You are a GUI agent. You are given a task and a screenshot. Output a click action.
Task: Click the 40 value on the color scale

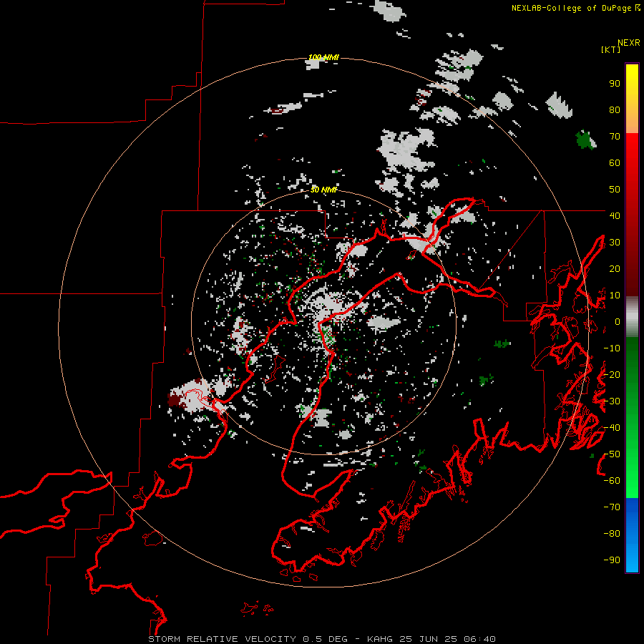(x=615, y=215)
